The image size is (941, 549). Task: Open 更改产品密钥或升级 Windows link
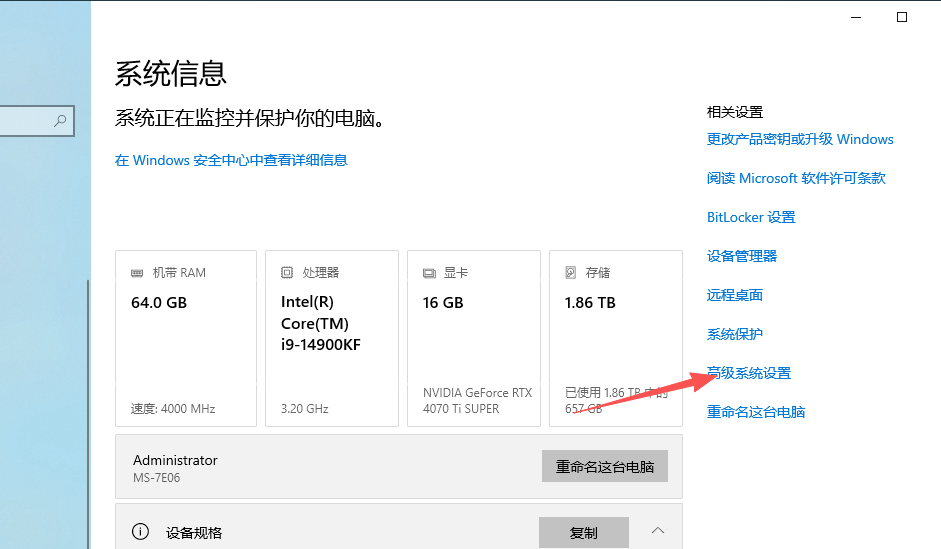[800, 139]
